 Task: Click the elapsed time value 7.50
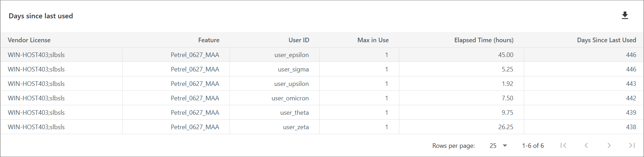507,98
